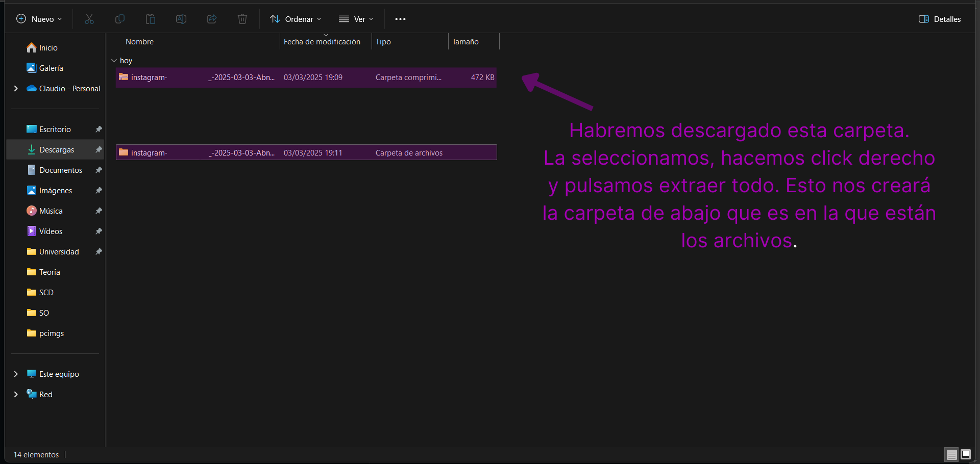Click pin icon next to Música
The image size is (980, 464).
(99, 211)
